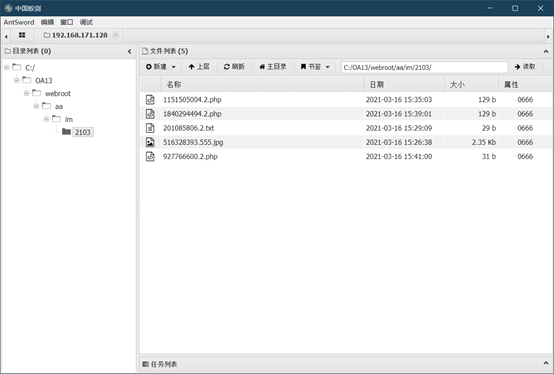Select the C:/ folder in tree
This screenshot has height=374, width=554.
(30, 67)
